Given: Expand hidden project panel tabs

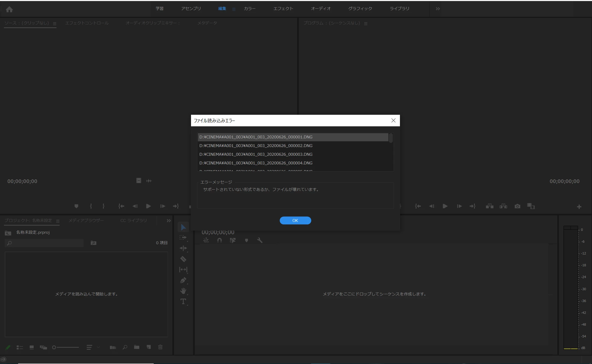Looking at the screenshot, I should (169, 221).
